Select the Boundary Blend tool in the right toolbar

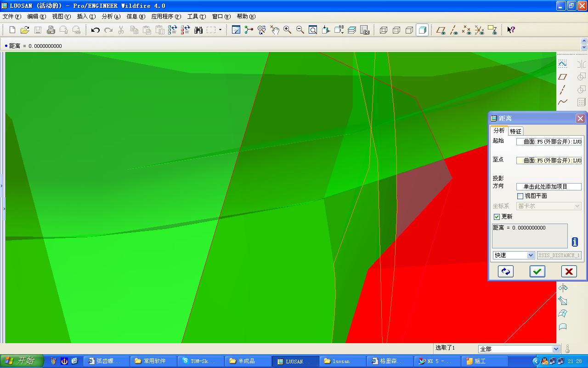point(563,314)
